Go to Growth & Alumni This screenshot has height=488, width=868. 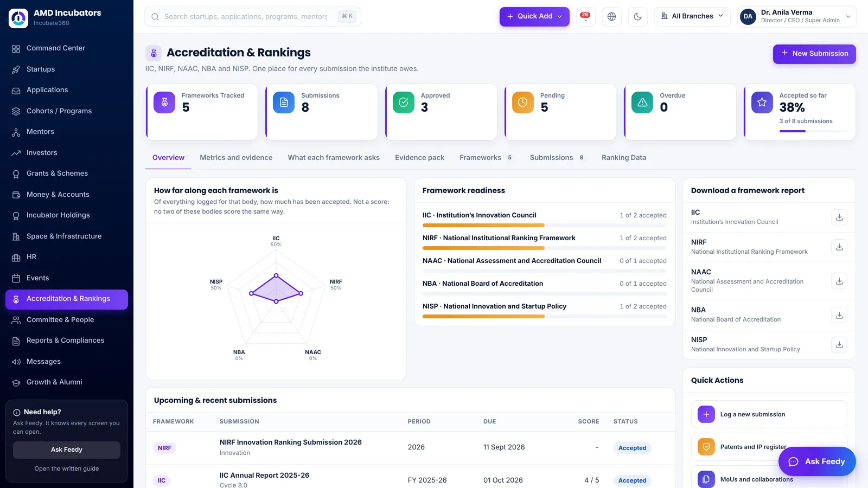[67, 382]
